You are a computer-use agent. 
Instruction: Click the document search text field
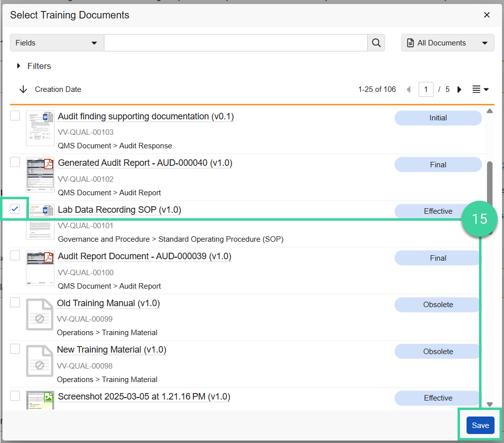235,43
